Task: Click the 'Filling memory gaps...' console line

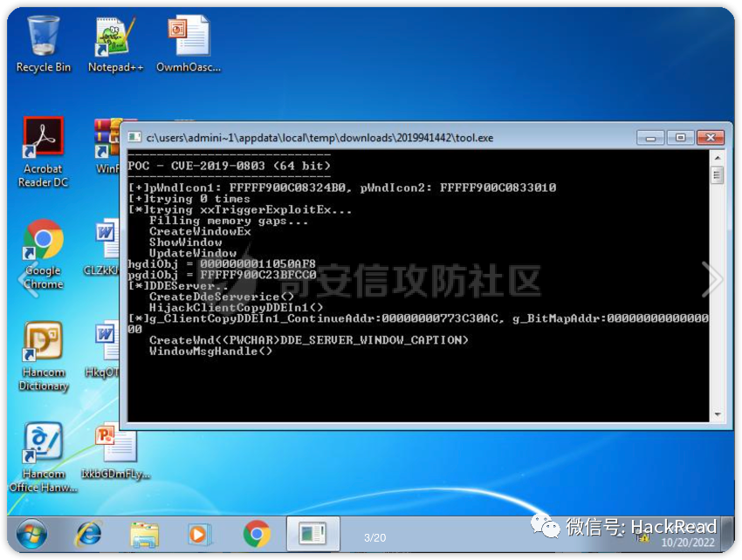Action: coord(229,221)
